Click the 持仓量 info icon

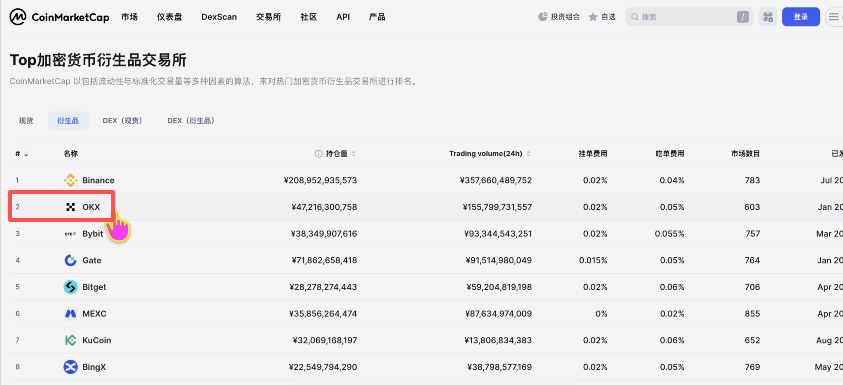[x=318, y=154]
